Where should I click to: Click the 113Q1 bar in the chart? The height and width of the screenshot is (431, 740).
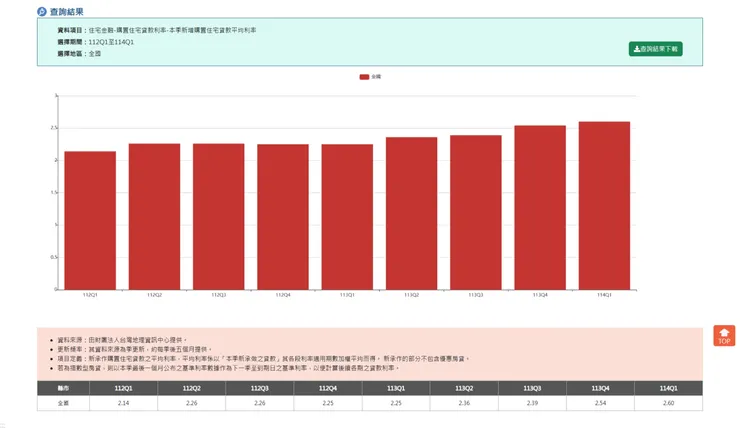347,217
